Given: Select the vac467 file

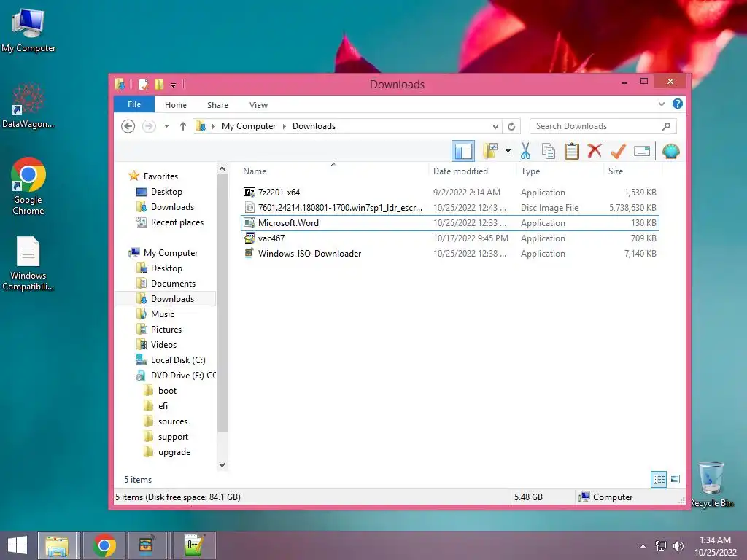Looking at the screenshot, I should tap(450, 238).
